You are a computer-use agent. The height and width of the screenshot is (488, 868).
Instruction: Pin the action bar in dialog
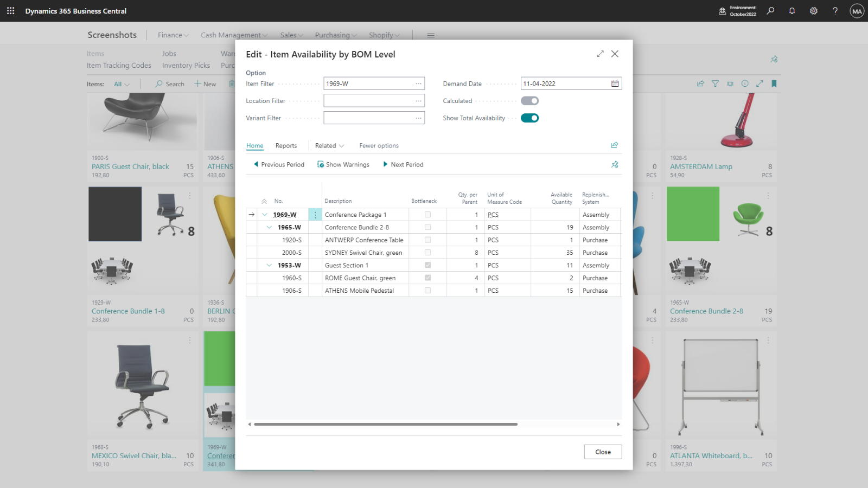pyautogui.click(x=615, y=164)
